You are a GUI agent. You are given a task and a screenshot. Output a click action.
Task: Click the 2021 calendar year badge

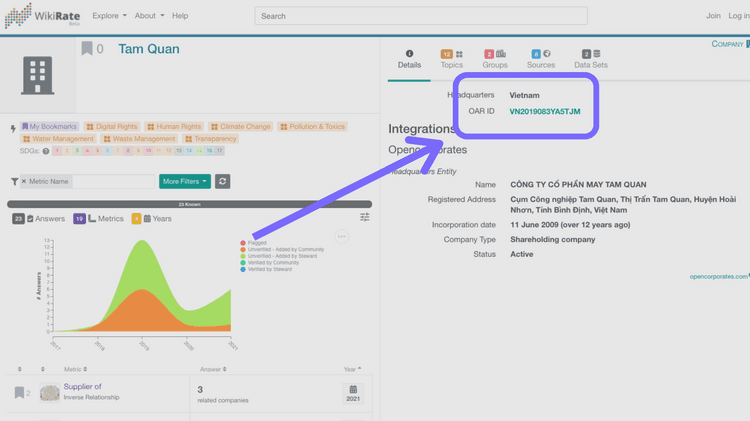tap(353, 393)
